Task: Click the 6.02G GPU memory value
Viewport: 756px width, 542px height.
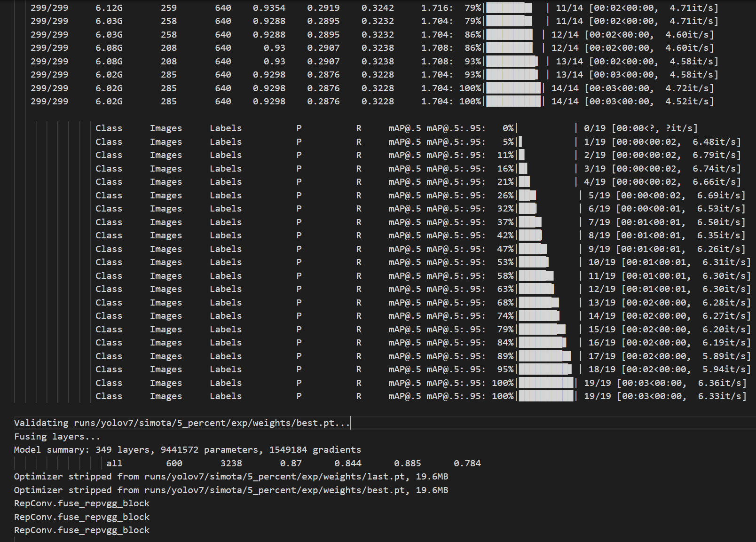Action: point(109,101)
